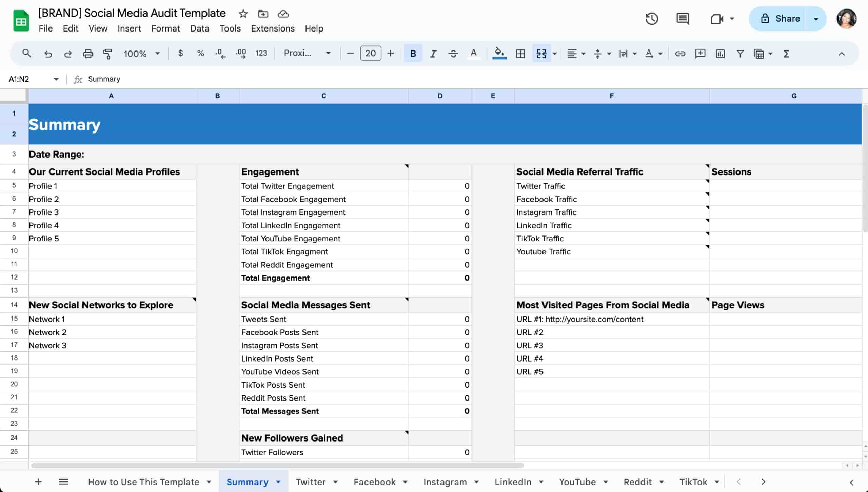Toggle italic formatting
Image resolution: width=868 pixels, height=492 pixels.
[x=433, y=53]
